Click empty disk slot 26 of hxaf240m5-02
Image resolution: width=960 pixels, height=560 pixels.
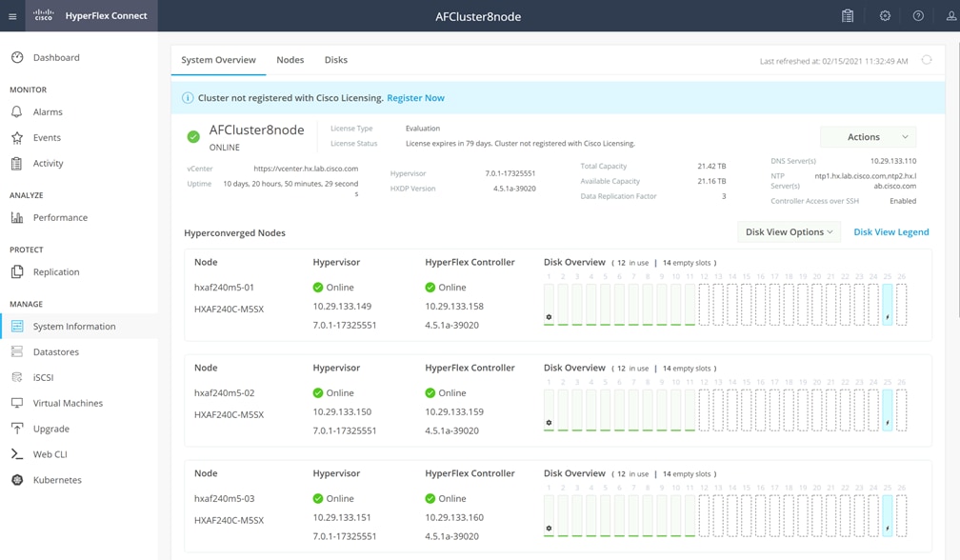click(x=901, y=410)
